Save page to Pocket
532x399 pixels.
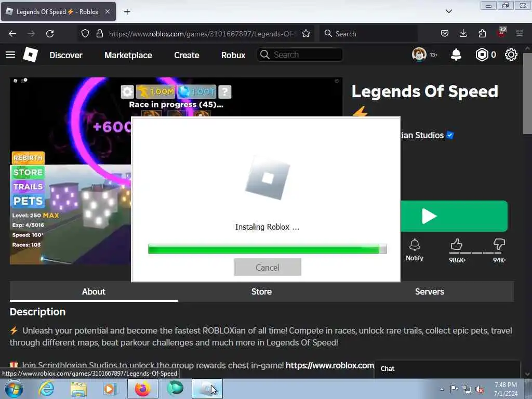click(445, 34)
